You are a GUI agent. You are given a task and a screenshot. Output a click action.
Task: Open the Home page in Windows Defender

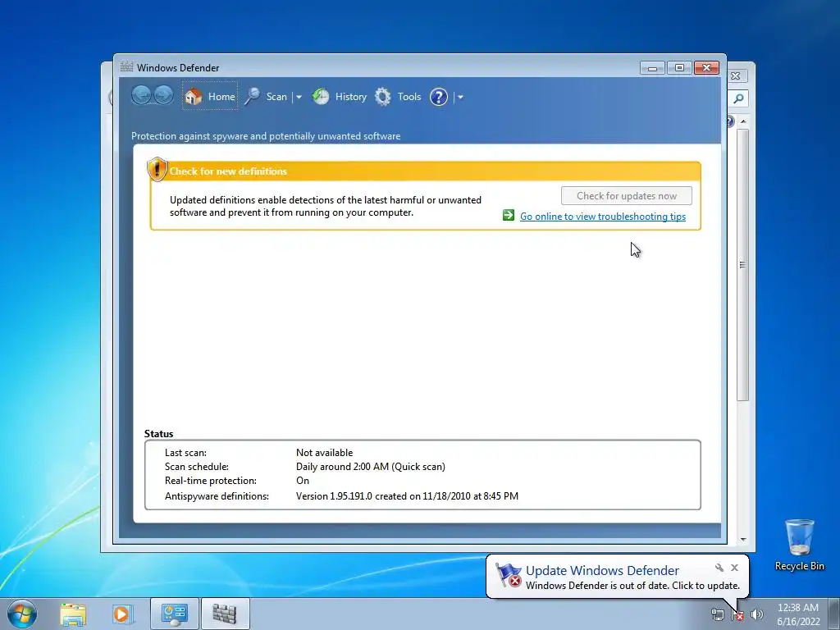210,97
